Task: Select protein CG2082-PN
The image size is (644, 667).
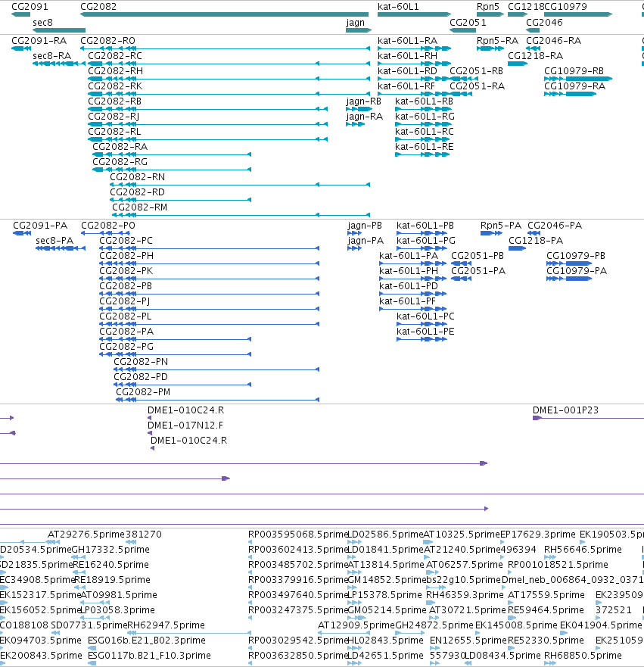Action: point(141,362)
